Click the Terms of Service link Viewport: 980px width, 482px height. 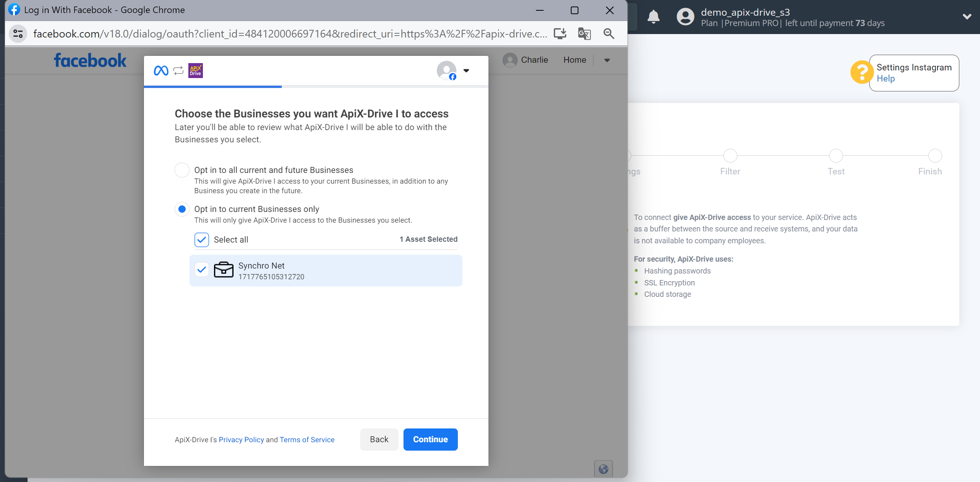(307, 439)
